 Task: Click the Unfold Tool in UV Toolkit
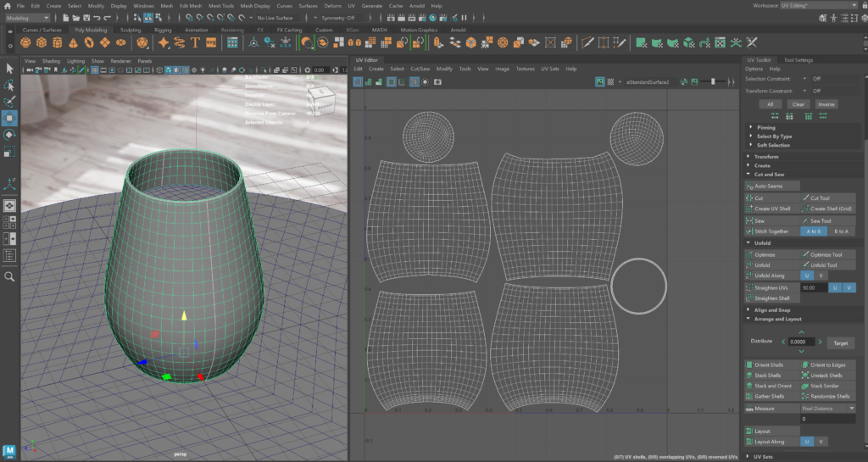pos(828,265)
